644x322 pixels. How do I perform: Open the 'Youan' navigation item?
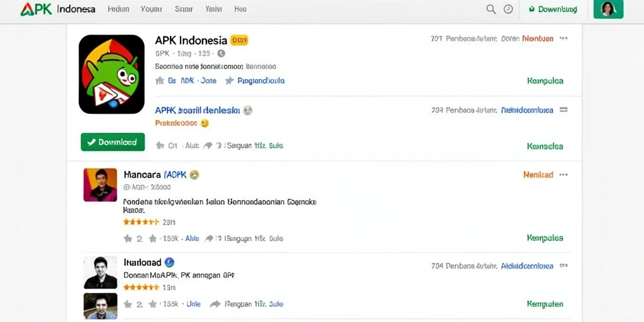[152, 9]
